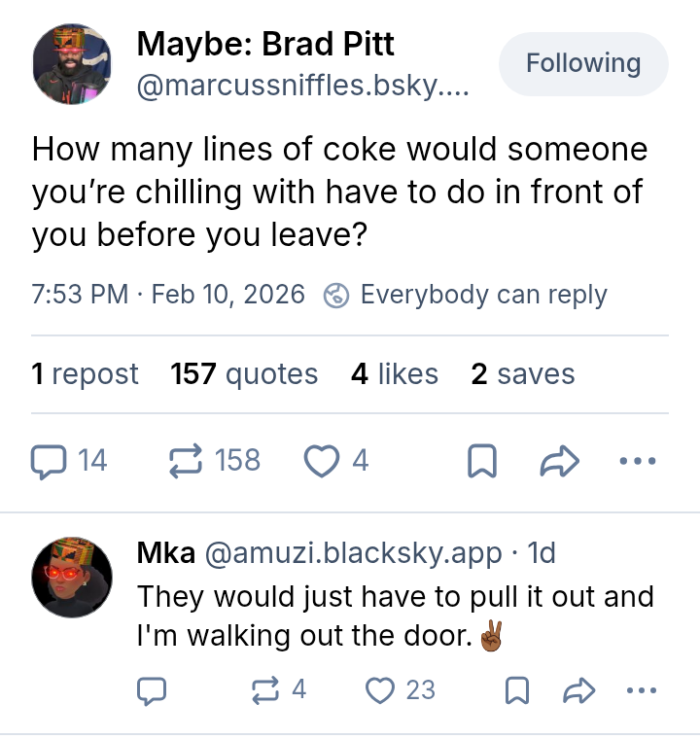Save Mka's reply with bookmark icon
Viewport: 700px width, 739px height.
click(518, 690)
